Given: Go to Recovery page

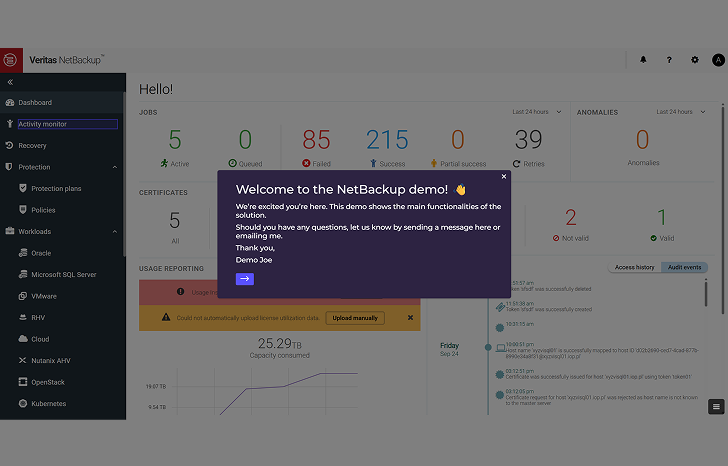Looking at the screenshot, I should pos(62,145).
